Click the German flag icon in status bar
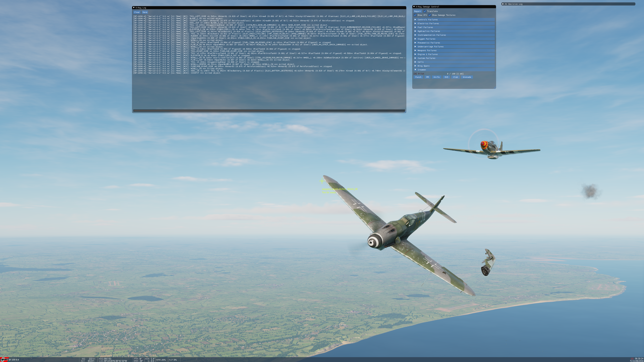 tap(4, 359)
